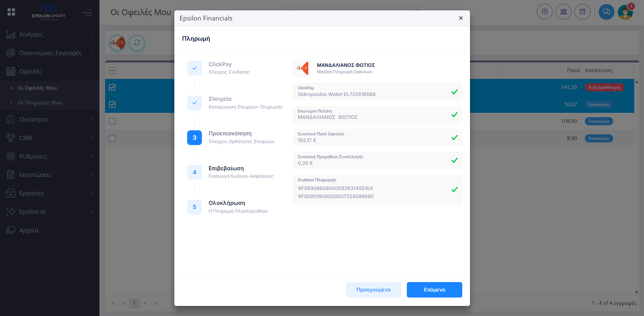
Task: Open the grid layout icon in top bar
Action: tap(545, 12)
